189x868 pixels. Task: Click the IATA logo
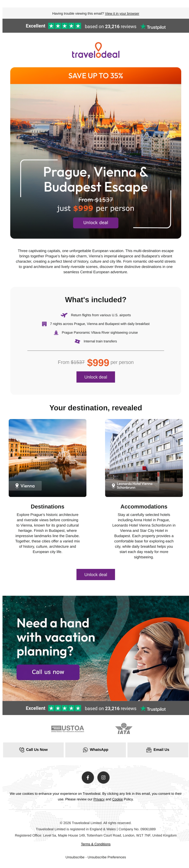coord(124,728)
